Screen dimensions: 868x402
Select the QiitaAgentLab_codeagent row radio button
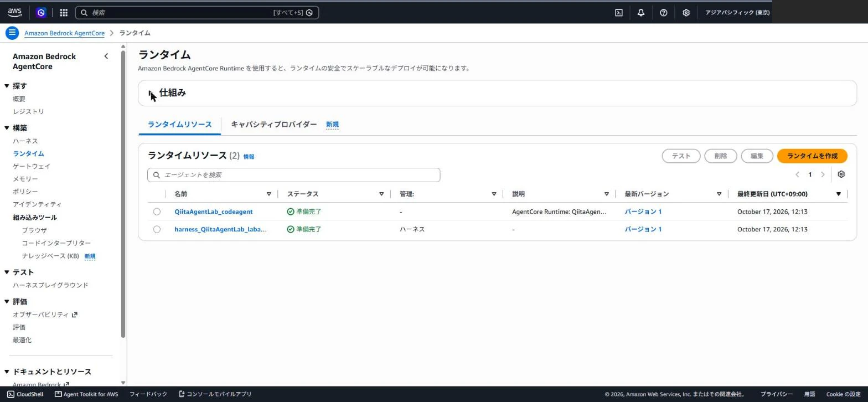click(157, 212)
